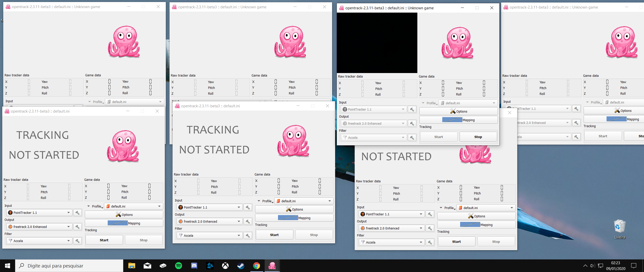
Task: Open PointTracker 1.1 settings with the wrench icon
Action: click(x=77, y=212)
